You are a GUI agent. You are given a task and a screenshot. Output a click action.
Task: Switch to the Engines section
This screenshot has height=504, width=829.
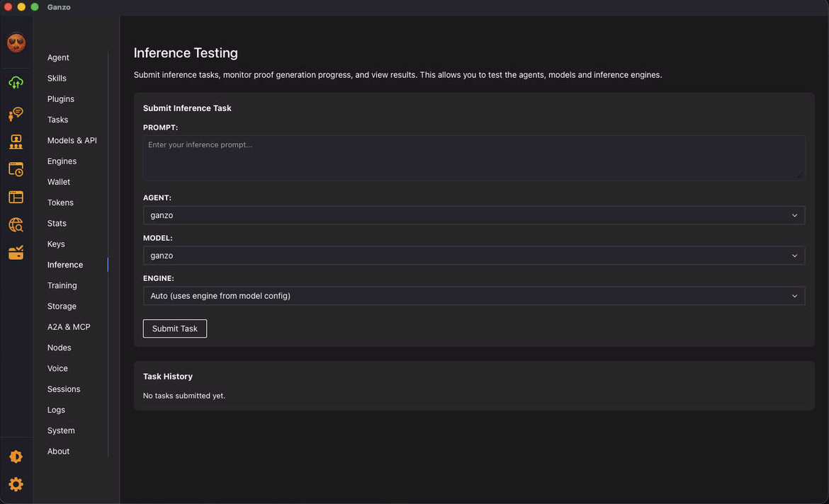62,161
